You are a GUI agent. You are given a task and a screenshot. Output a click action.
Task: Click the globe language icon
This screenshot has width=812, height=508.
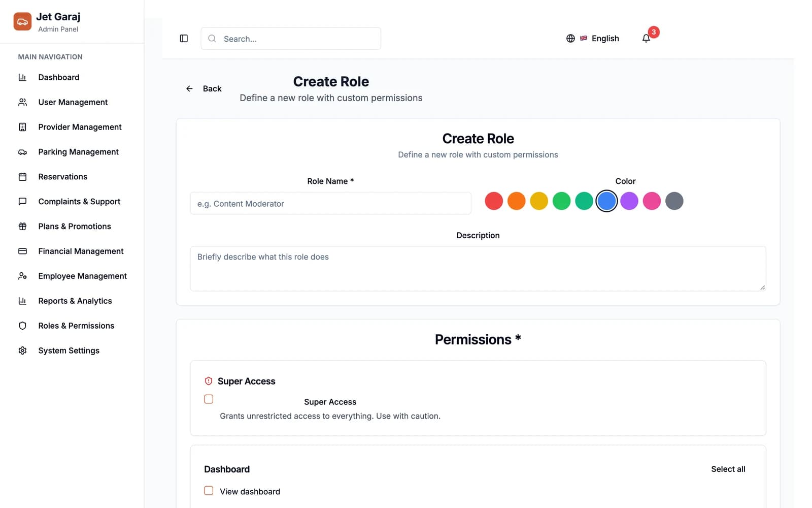(570, 39)
